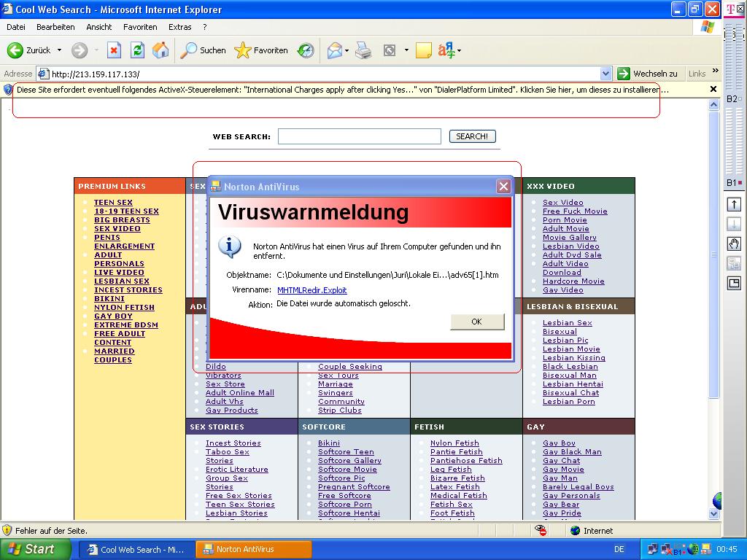Click the forward navigation arrow icon
747x560 pixels.
click(x=80, y=50)
